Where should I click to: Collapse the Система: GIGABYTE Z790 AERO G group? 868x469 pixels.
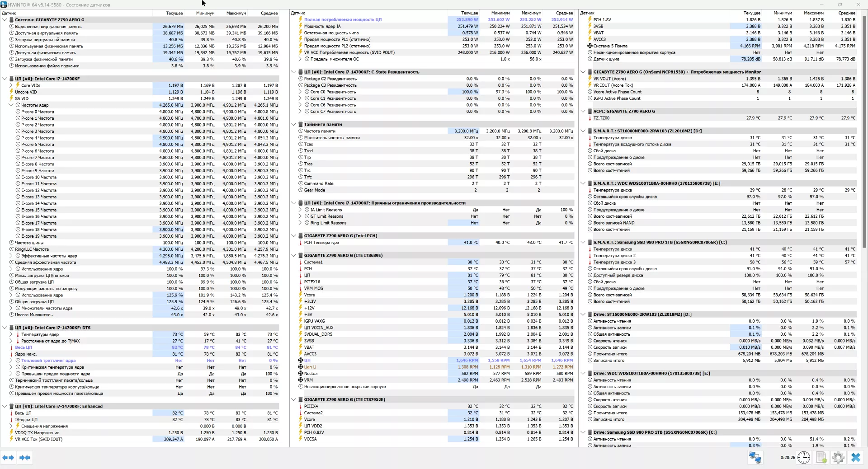click(x=5, y=20)
